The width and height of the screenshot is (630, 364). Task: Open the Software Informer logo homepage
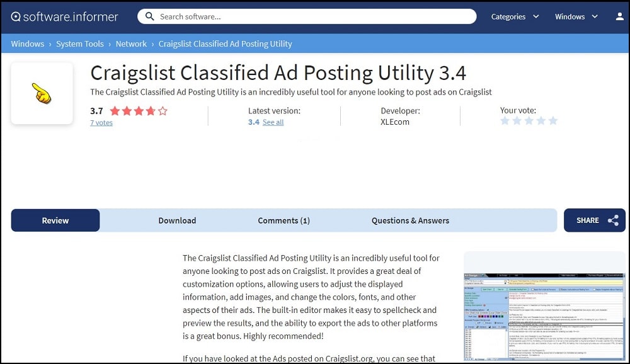pos(64,16)
